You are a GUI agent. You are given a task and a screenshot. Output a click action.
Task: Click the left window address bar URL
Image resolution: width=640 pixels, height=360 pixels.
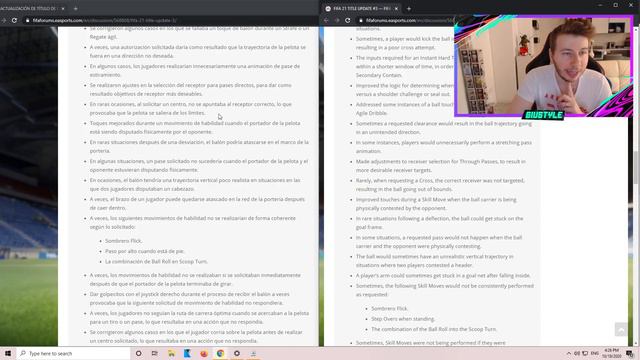pyautogui.click(x=105, y=20)
